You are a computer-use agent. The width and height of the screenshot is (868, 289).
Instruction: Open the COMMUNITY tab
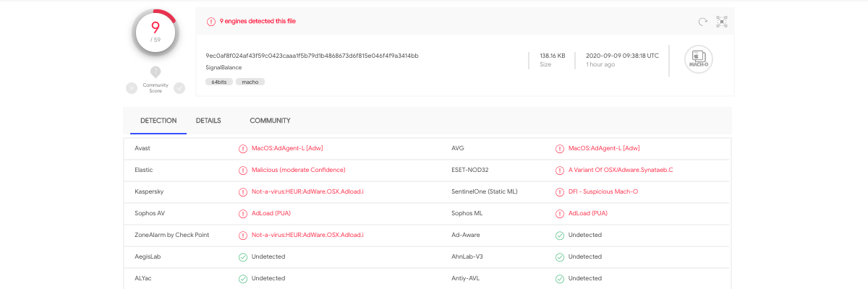pyautogui.click(x=270, y=121)
